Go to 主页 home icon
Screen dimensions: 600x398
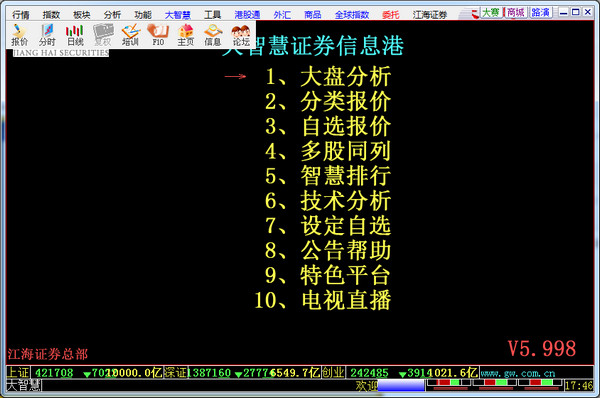[x=186, y=35]
